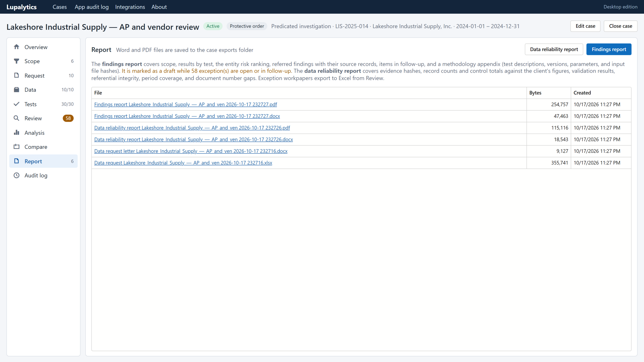Open the App audit log page

[92, 7]
